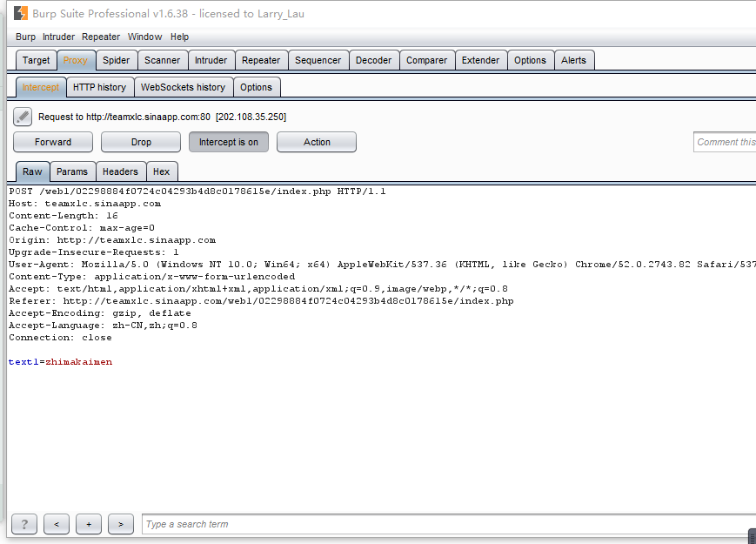Screen dimensions: 756x544
Task: Open the Proxy Options sub-tab
Action: click(x=256, y=87)
